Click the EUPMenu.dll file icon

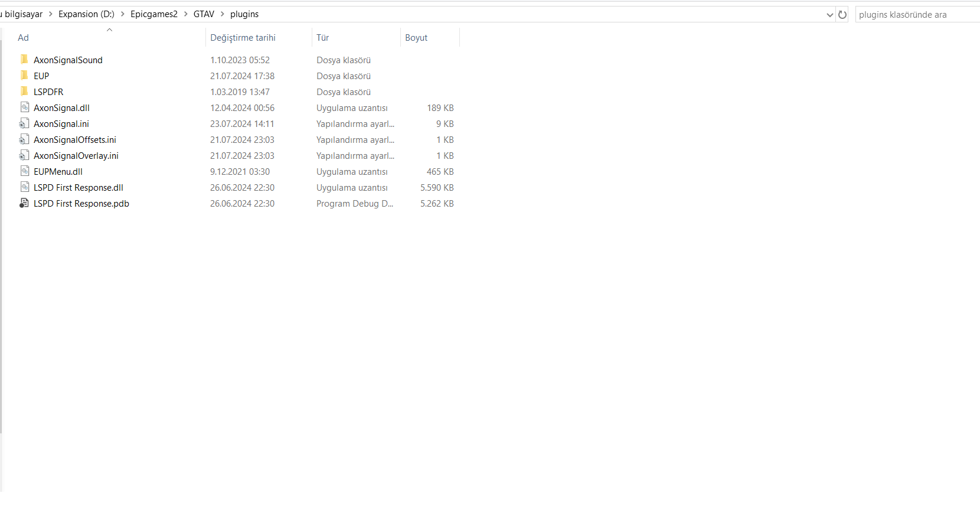pos(24,171)
